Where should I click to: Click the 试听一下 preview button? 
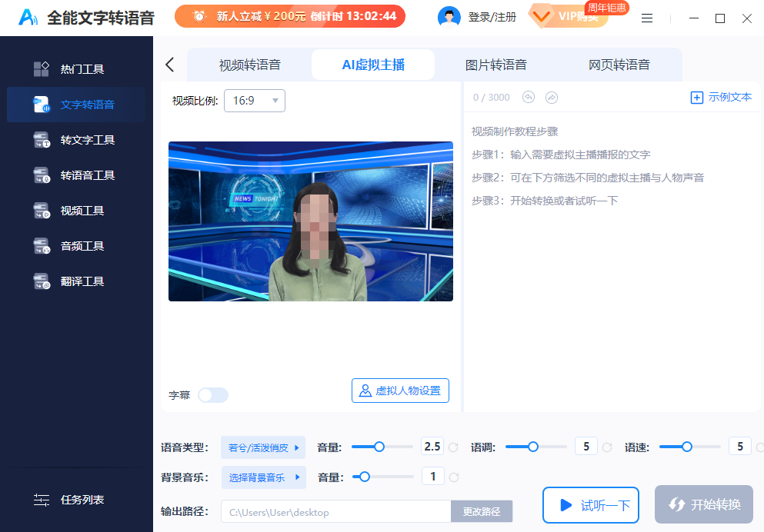point(590,505)
